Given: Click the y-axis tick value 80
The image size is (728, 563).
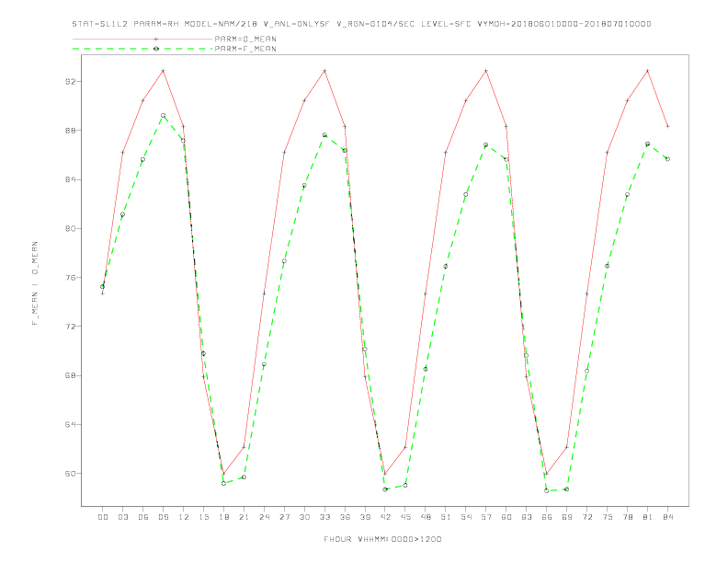Looking at the screenshot, I should tap(70, 228).
